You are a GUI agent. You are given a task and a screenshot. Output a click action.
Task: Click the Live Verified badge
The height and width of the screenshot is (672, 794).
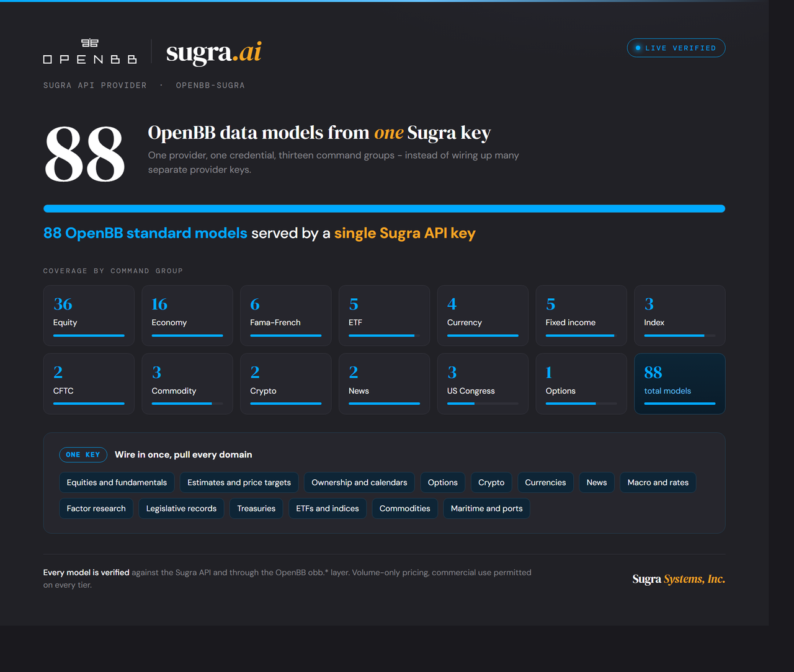click(676, 48)
